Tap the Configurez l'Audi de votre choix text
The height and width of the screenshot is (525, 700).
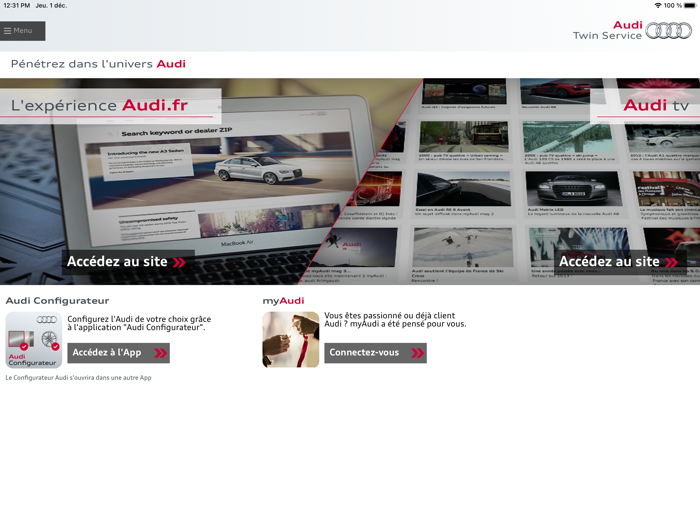tap(139, 323)
